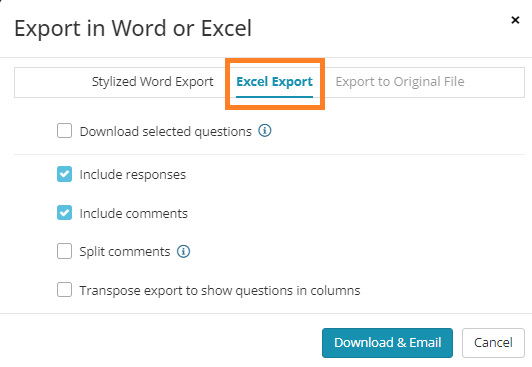This screenshot has height=367, width=532.
Task: Uncheck the Include comments checkbox
Action: pos(64,213)
